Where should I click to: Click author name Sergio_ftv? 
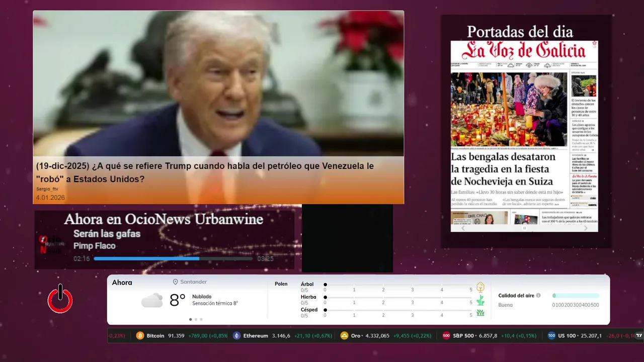pos(47,189)
